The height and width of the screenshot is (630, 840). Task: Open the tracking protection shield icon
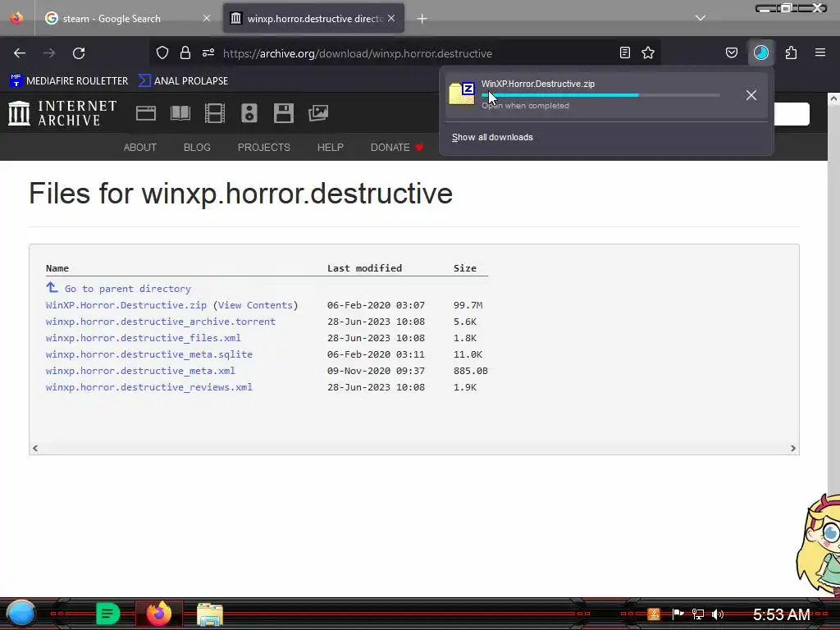coord(162,52)
